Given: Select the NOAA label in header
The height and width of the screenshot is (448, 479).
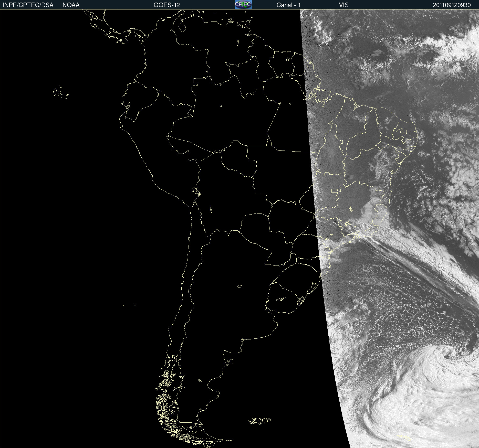Looking at the screenshot, I should (71, 5).
